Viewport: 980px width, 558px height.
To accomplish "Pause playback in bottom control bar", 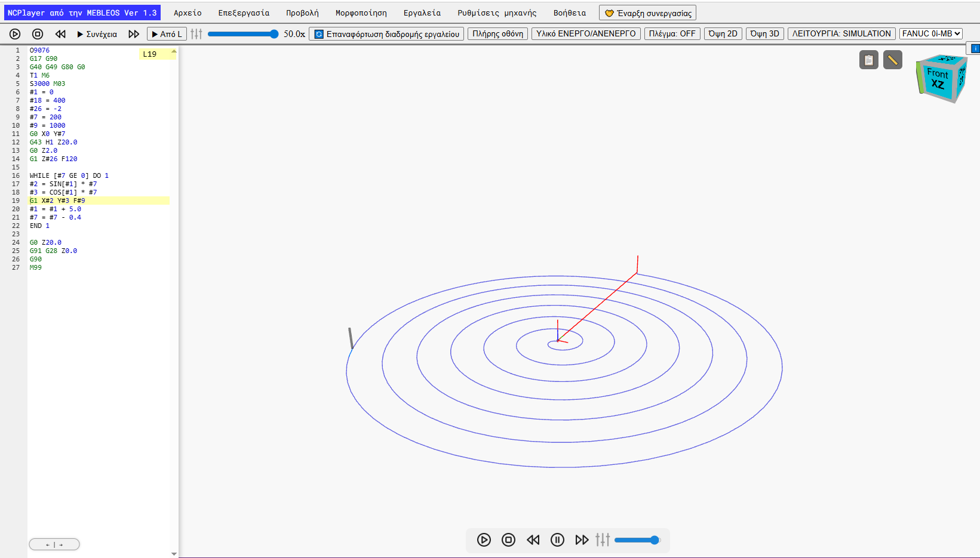I will [x=557, y=540].
